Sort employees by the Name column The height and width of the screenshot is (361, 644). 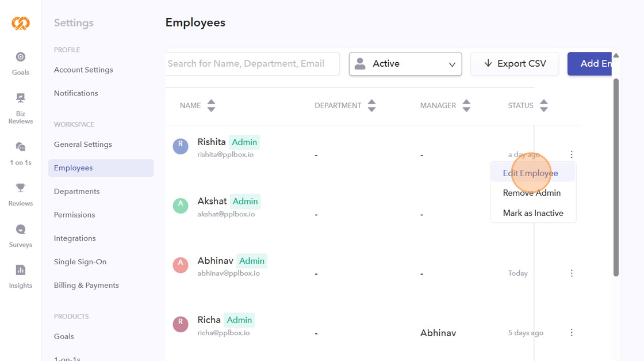click(211, 105)
